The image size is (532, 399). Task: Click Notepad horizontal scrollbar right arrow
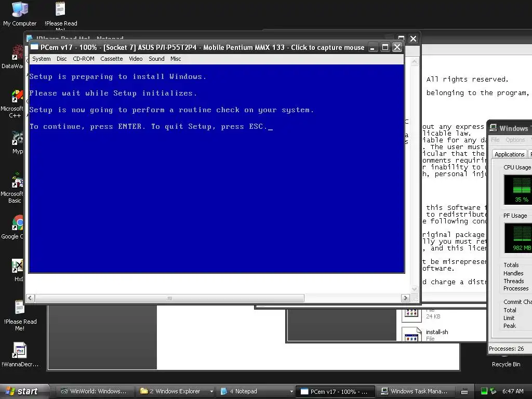(405, 298)
